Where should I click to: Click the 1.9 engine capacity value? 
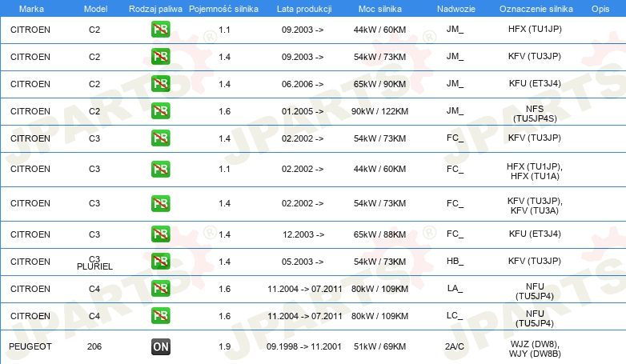pyautogui.click(x=224, y=346)
